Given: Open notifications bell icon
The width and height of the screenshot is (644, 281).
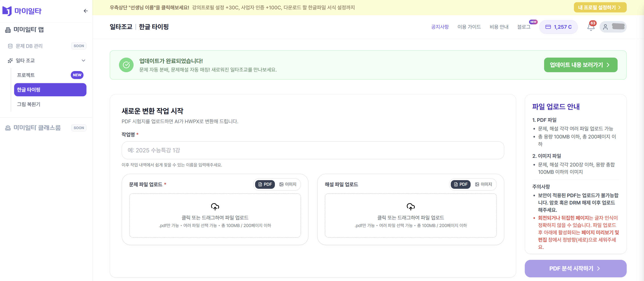Looking at the screenshot, I should point(591,27).
